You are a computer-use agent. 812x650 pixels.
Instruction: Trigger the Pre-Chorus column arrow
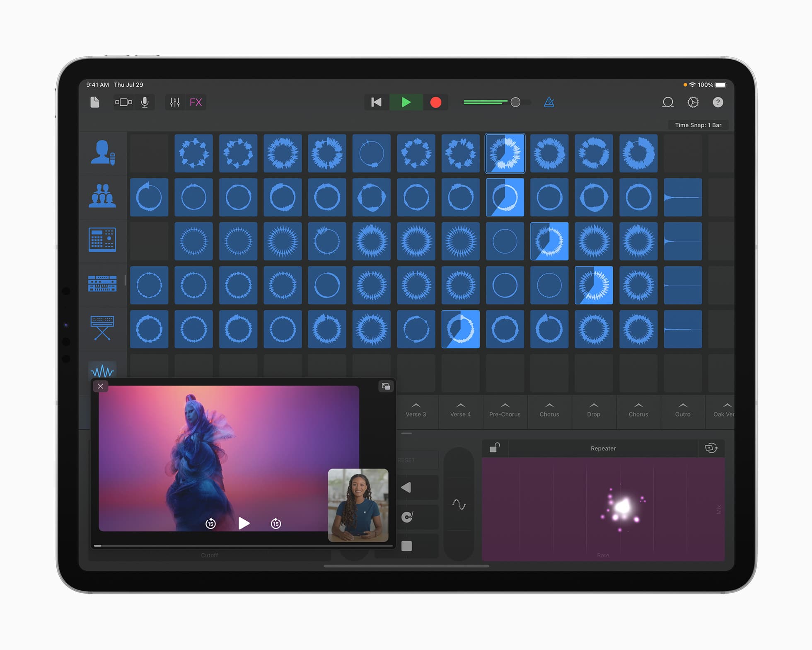(x=505, y=405)
